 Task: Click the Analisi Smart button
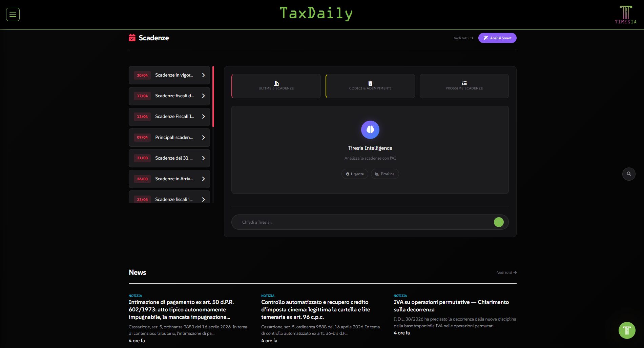coord(497,38)
